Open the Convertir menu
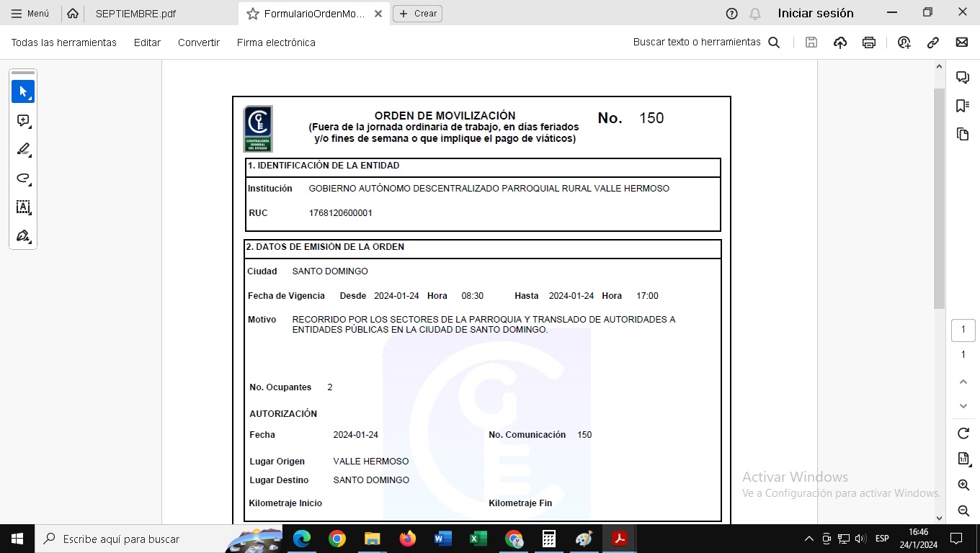This screenshot has height=553, width=980. (x=198, y=42)
